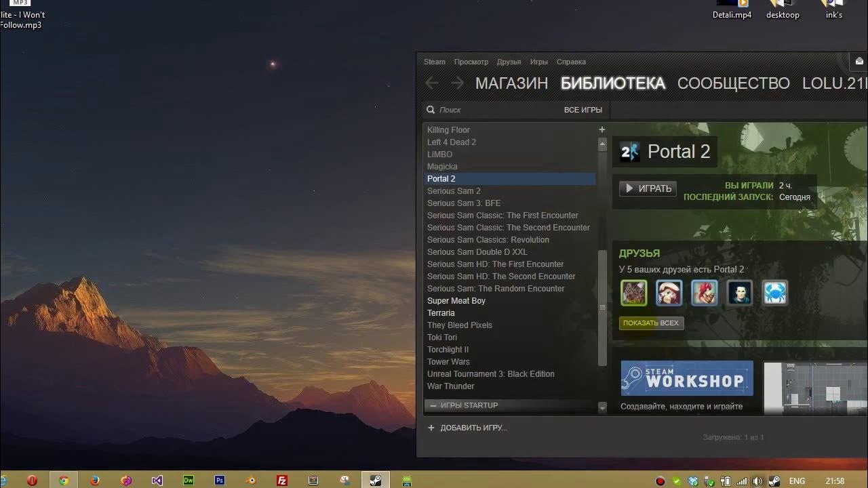Launch Firefox from the taskbar
The image size is (868, 488).
point(95,481)
